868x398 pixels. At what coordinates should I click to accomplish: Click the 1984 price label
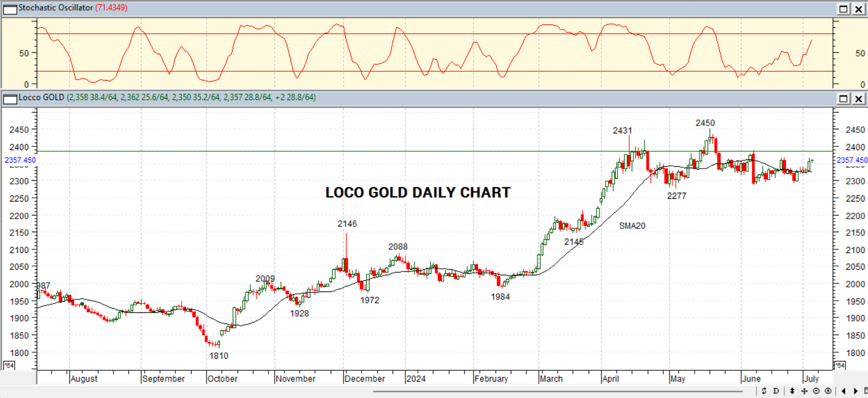pos(501,297)
